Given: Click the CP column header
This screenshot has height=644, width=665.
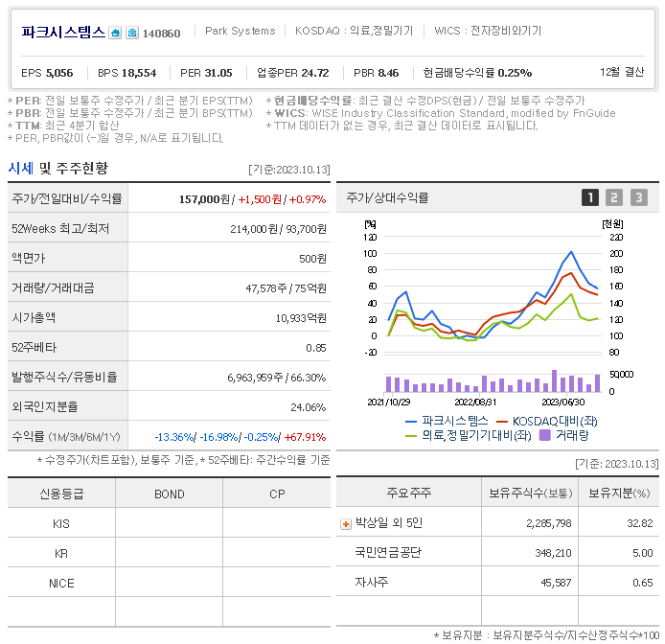Looking at the screenshot, I should [277, 494].
